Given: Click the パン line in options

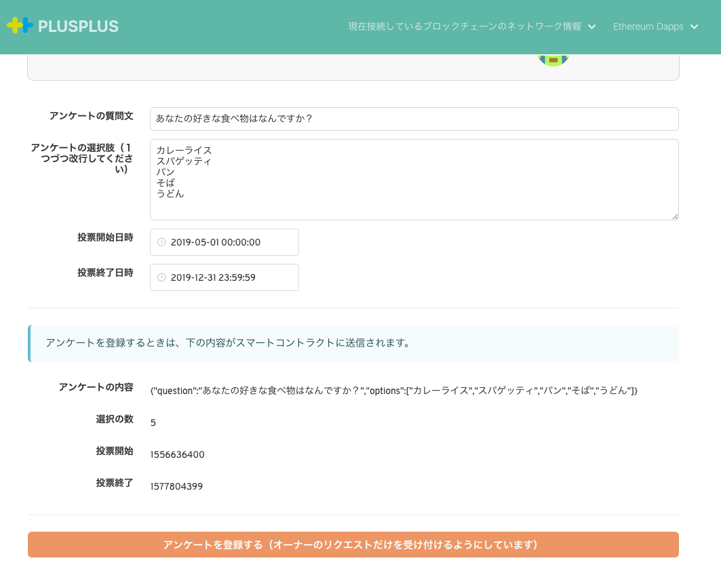Looking at the screenshot, I should point(165,172).
